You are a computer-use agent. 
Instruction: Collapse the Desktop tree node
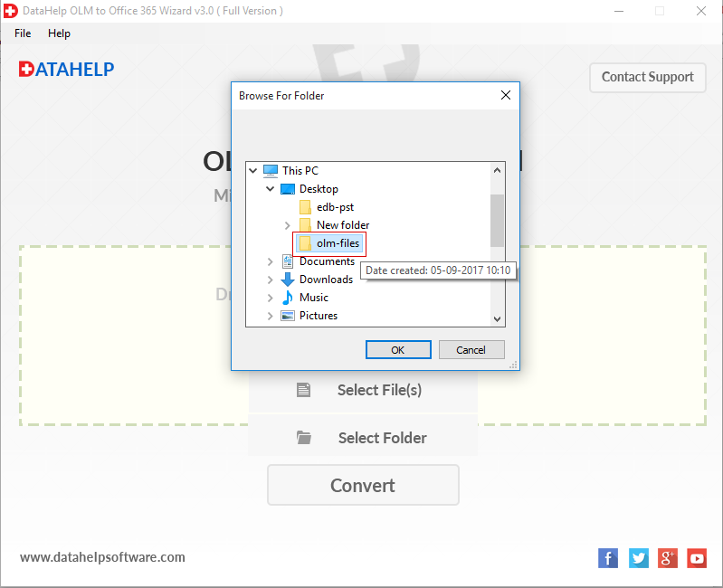point(271,188)
